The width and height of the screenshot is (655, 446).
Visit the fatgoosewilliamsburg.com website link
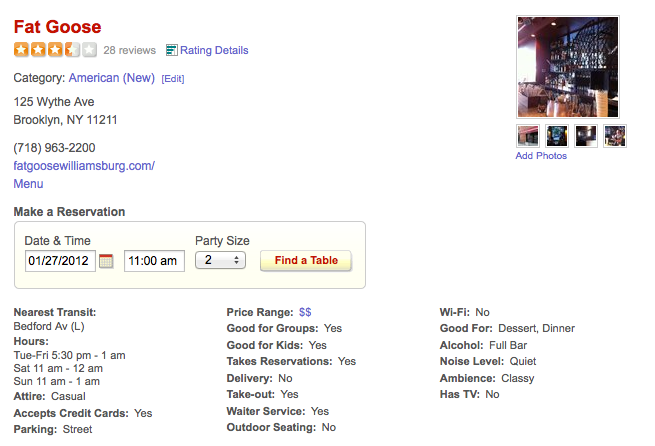click(x=84, y=166)
